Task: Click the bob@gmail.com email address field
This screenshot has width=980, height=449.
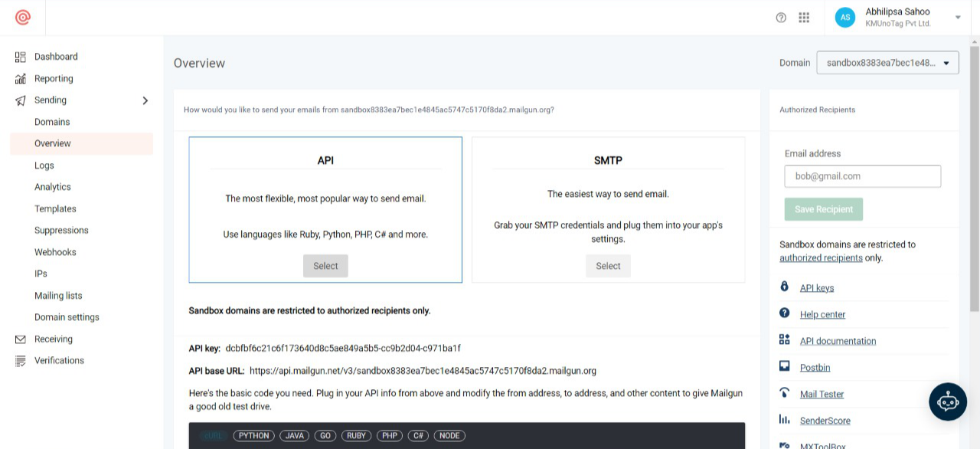Action: 863,176
